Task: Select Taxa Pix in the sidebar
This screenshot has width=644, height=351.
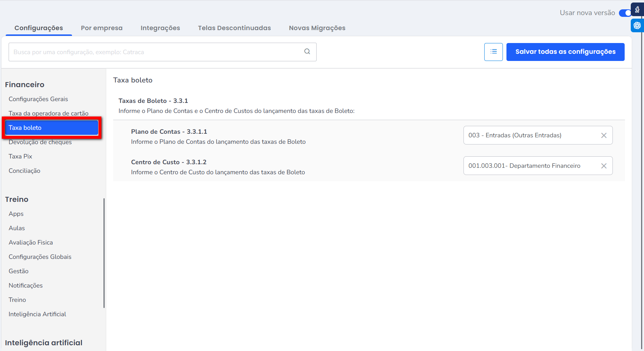Action: [x=20, y=156]
